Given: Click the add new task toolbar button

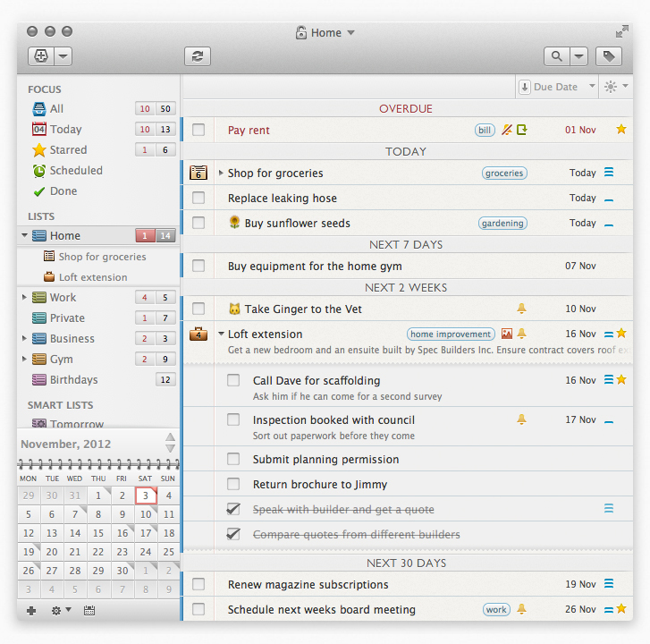Looking at the screenshot, I should click(x=40, y=56).
